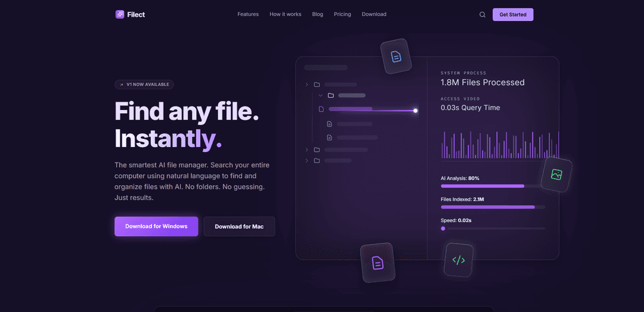644x312 pixels.
Task: Click the last folder icon in tree
Action: click(317, 161)
